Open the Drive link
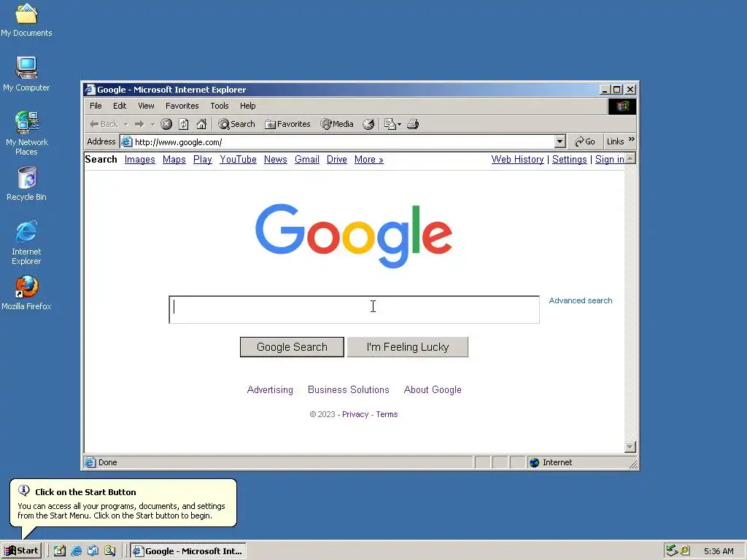The width and height of the screenshot is (747, 560). [337, 160]
